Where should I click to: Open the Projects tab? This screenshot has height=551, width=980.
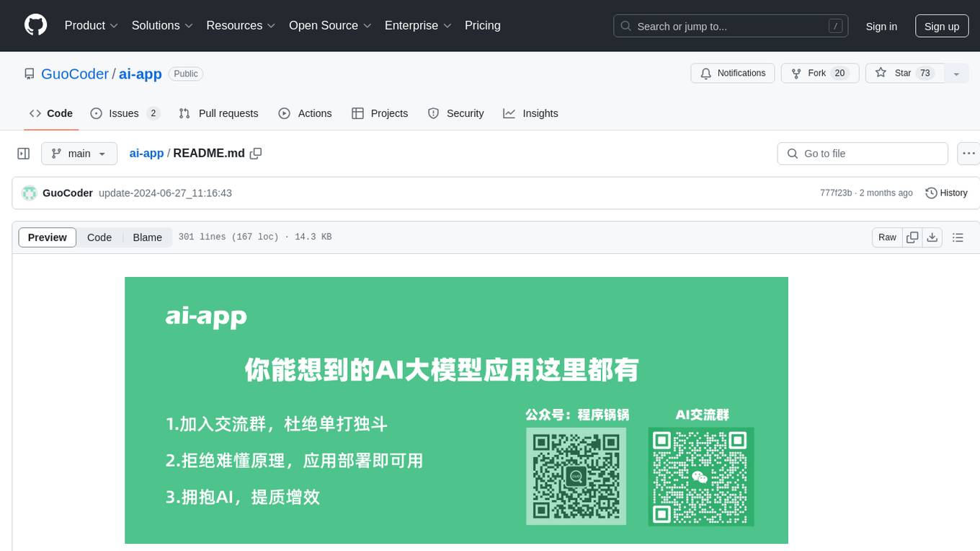(x=380, y=113)
